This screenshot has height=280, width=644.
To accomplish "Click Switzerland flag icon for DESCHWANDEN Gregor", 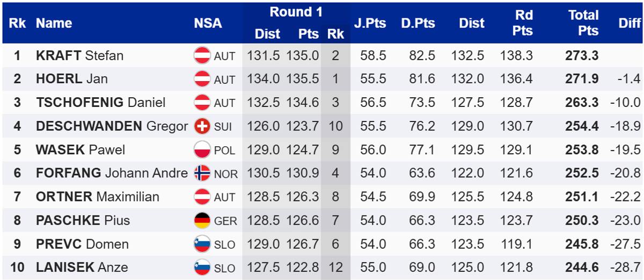I will click(x=202, y=126).
